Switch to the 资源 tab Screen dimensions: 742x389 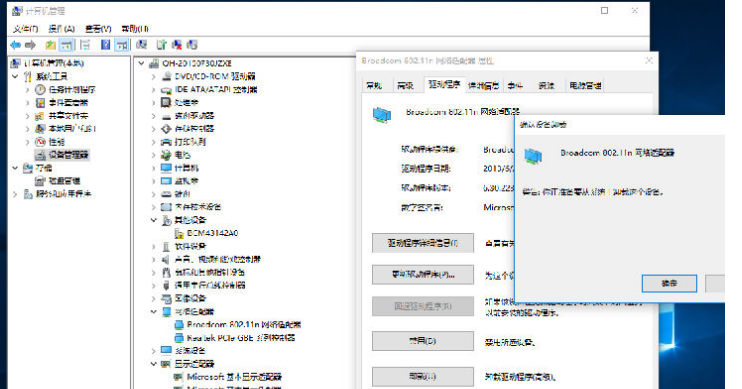[546, 86]
